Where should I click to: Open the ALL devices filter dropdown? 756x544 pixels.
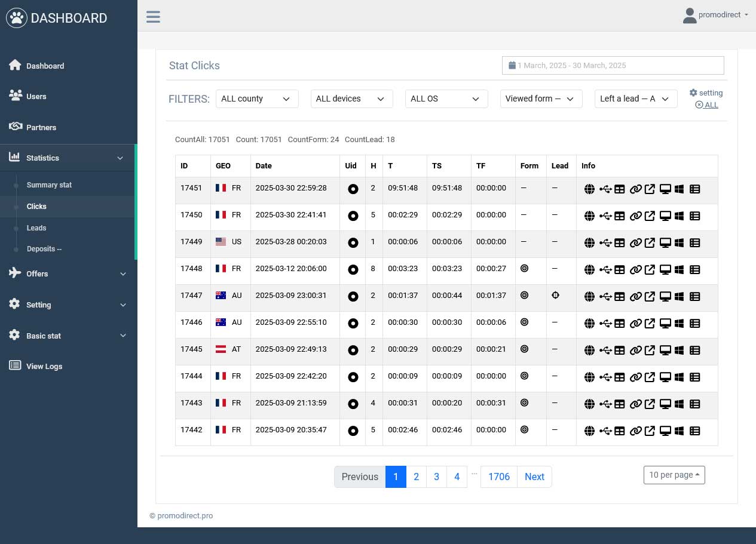click(351, 99)
